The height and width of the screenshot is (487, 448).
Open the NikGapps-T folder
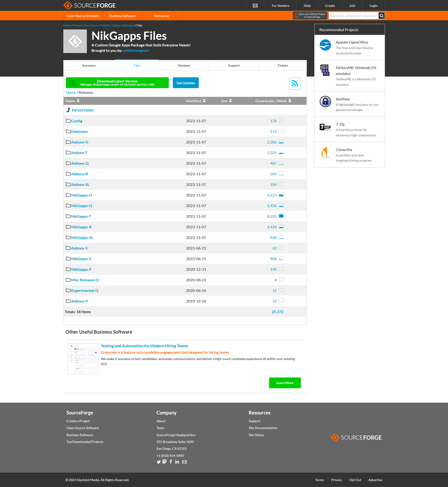[x=81, y=216]
